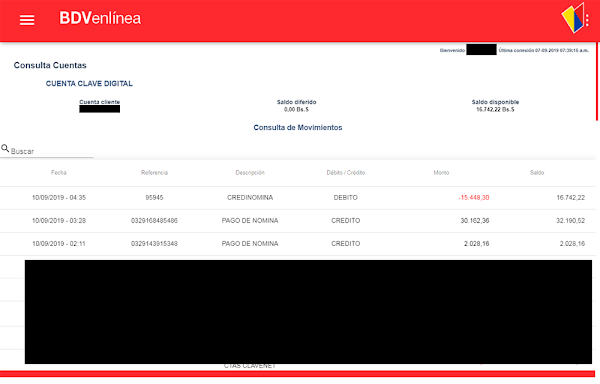Screen dimensions: 600x384
Task: Click the Saldo diferido value 0,00 Bs.S
Action: click(x=296, y=109)
